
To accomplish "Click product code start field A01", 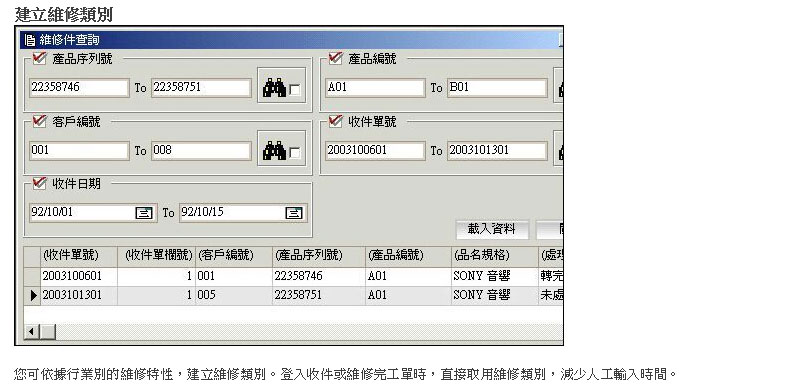I will click(x=375, y=88).
